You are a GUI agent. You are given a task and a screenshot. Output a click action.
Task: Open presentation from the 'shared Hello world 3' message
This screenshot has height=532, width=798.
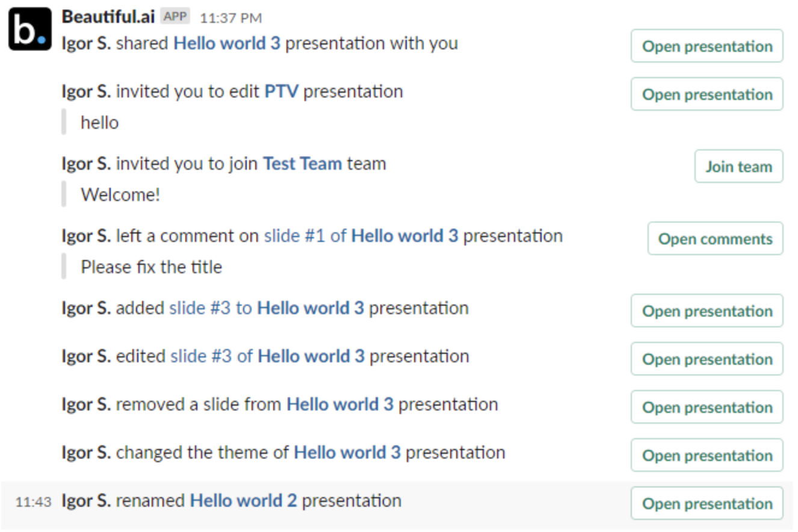pos(707,46)
